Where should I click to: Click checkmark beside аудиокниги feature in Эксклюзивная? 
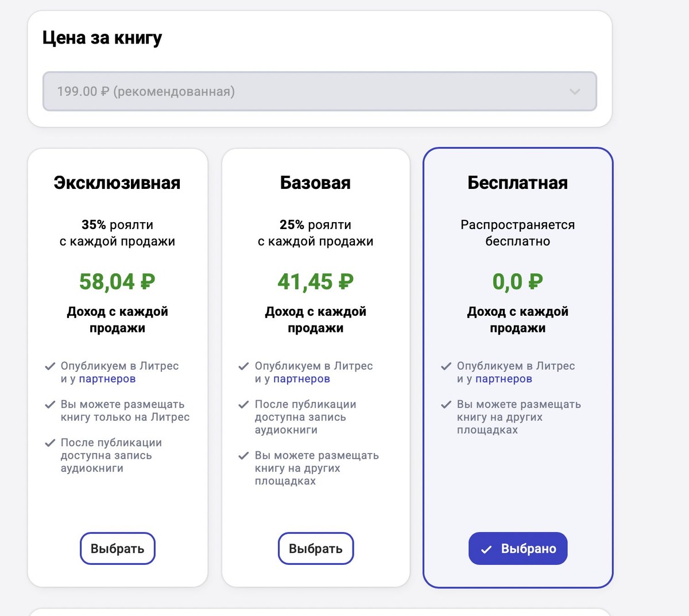(x=50, y=443)
